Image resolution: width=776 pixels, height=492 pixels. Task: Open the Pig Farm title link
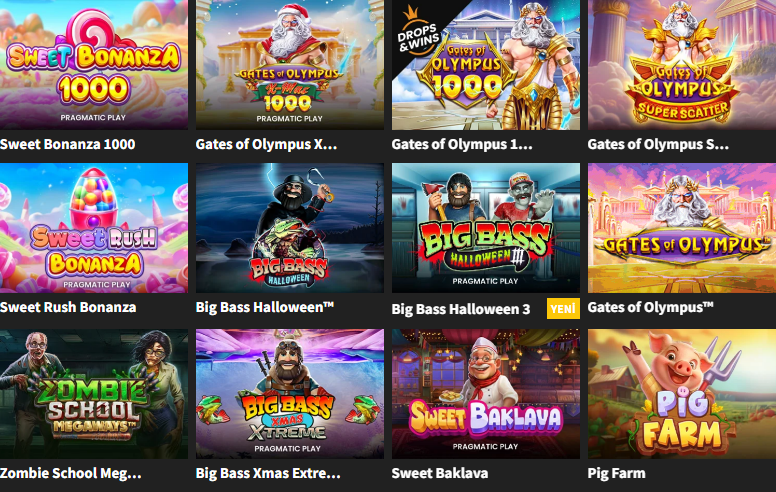click(x=616, y=474)
